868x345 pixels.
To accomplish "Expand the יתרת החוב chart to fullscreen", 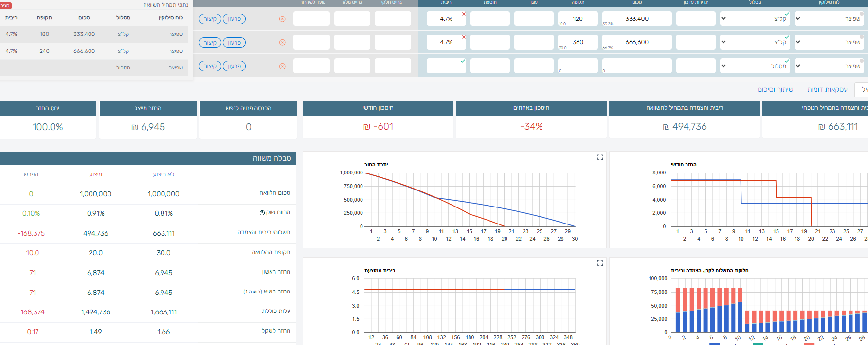I will 600,157.
